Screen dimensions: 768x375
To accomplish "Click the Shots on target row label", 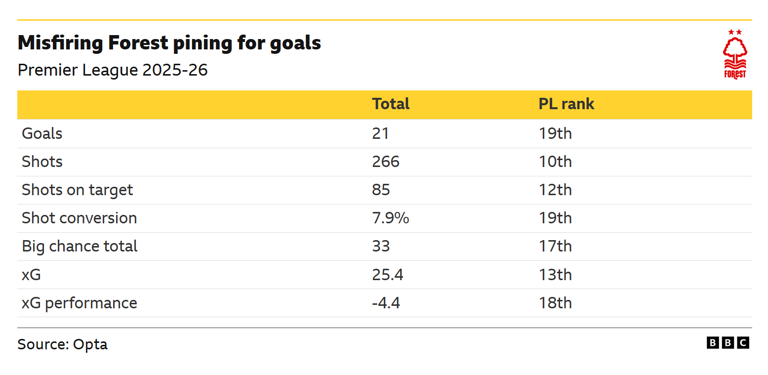I will (77, 190).
